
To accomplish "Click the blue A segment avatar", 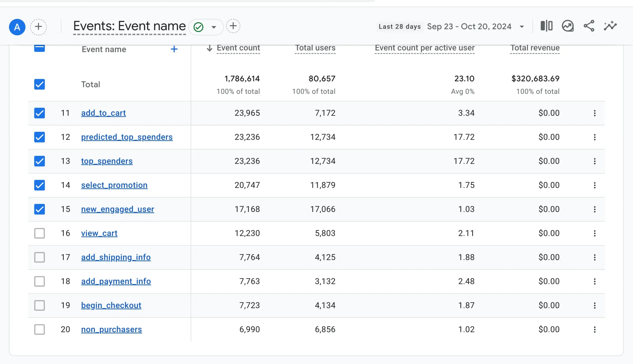I will 17,27.
